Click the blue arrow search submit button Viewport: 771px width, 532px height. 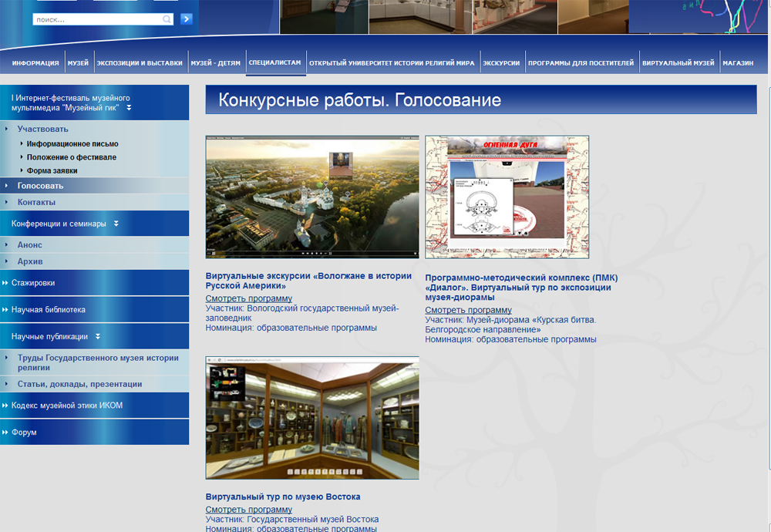(186, 19)
